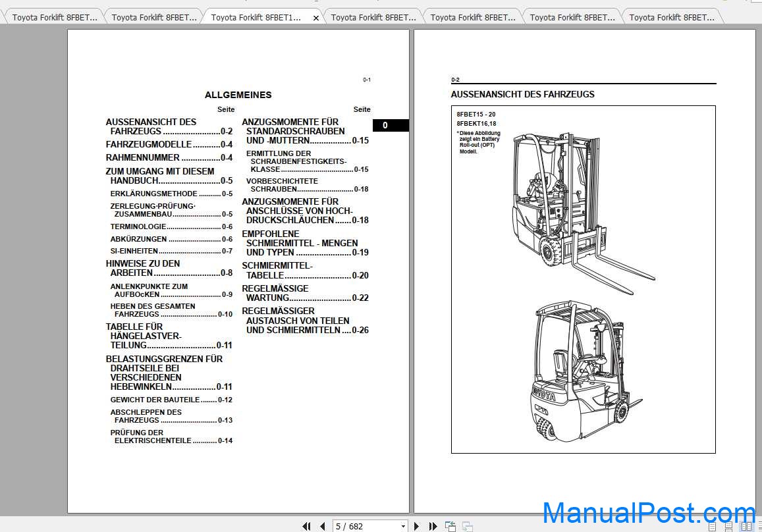
Task: Click the 8FBEKT16,18 model label
Action: point(476,124)
